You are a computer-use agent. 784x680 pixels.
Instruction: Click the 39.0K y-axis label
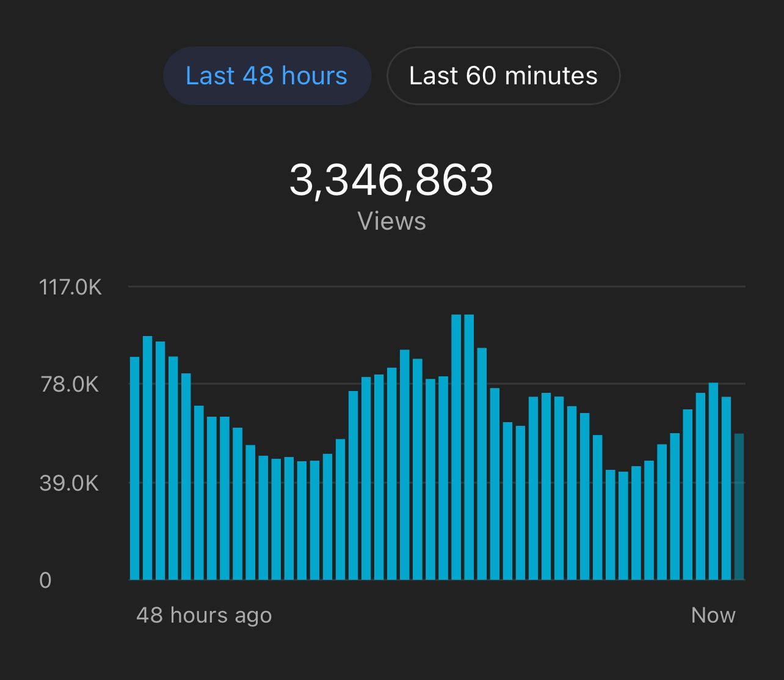(69, 483)
